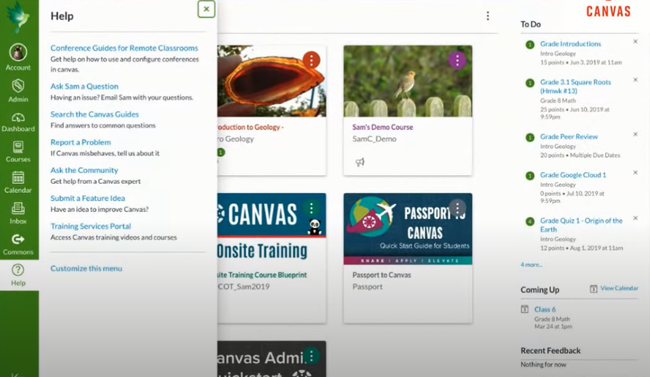Click the green badge beside Grade 3.1 Square Roots
The height and width of the screenshot is (377, 650).
click(529, 83)
